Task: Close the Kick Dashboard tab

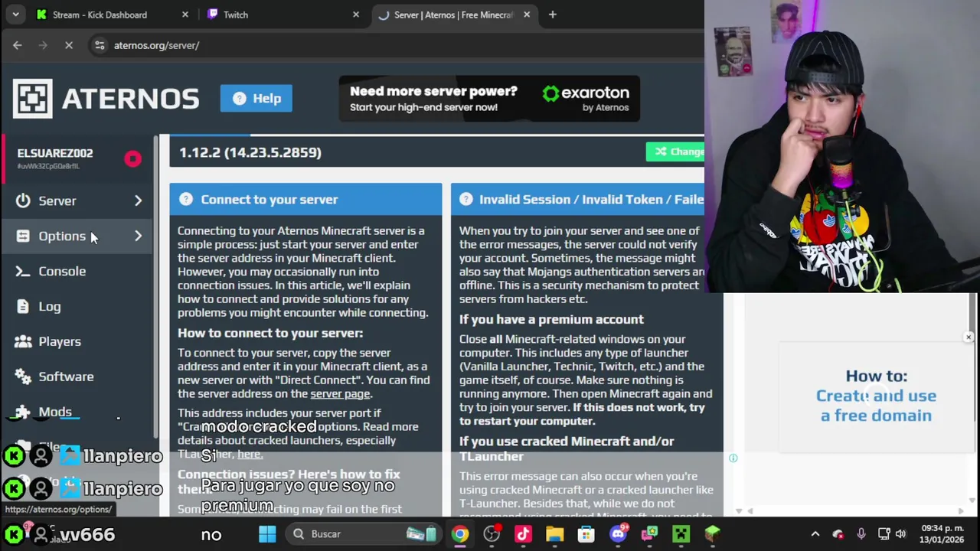Action: 185,15
